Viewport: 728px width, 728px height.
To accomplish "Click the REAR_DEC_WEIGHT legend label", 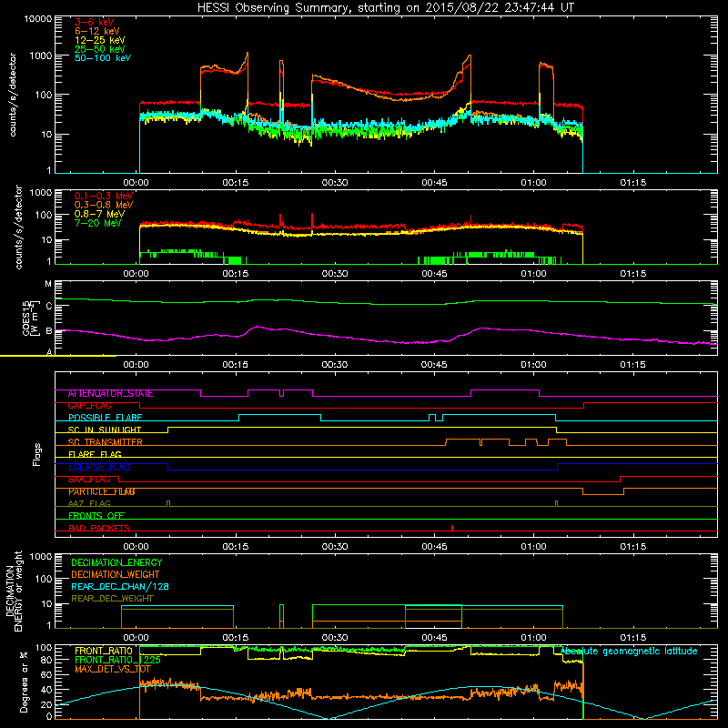I will [x=112, y=599].
